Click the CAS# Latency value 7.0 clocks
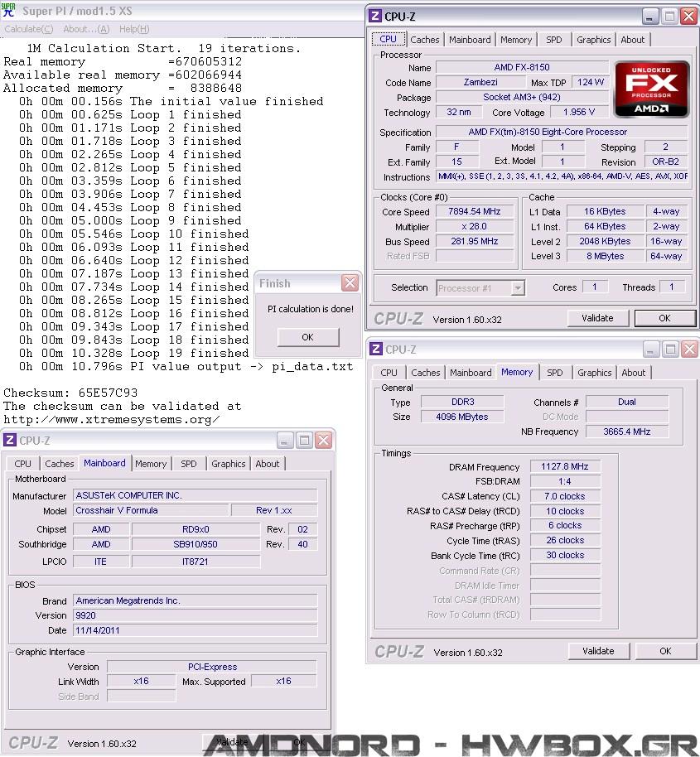This screenshot has height=757, width=700. point(565,496)
